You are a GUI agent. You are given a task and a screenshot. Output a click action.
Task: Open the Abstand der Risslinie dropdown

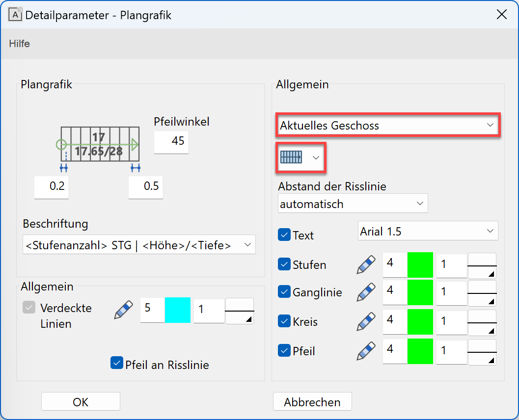point(353,204)
